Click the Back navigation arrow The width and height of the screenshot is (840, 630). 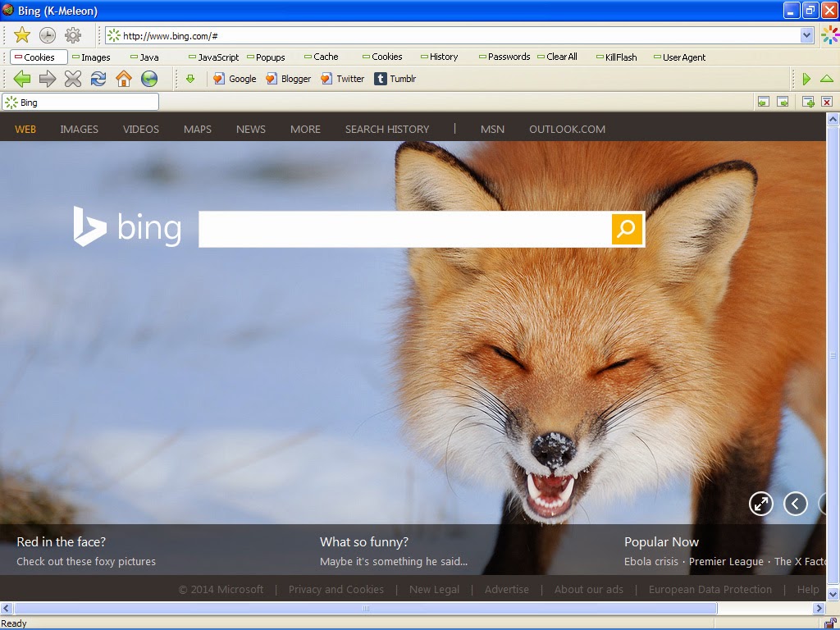(21, 78)
